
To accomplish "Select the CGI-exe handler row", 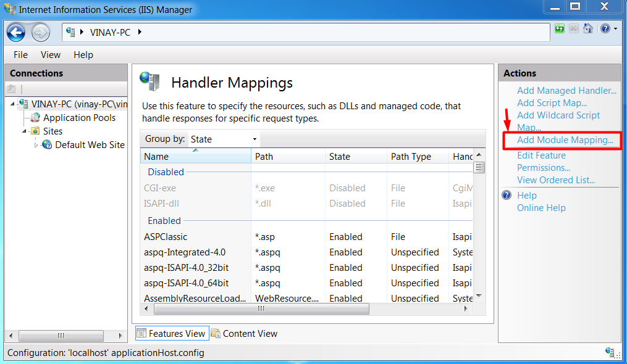I will (306, 188).
